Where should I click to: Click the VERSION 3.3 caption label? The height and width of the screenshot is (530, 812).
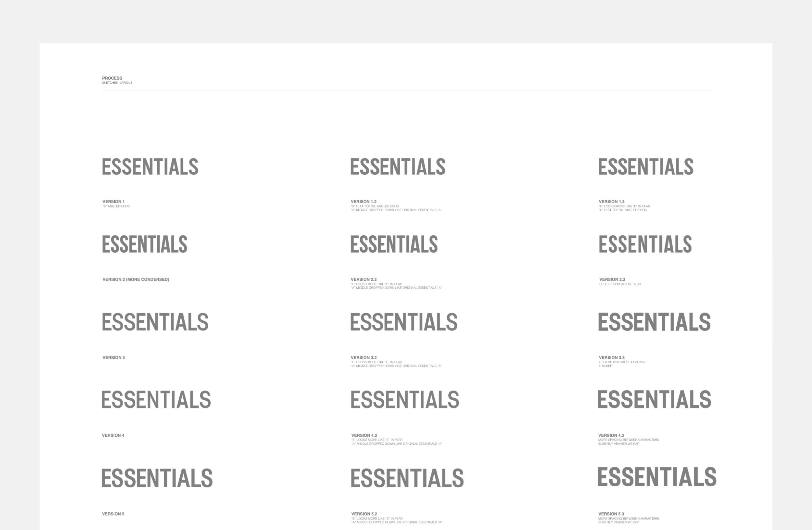612,358
